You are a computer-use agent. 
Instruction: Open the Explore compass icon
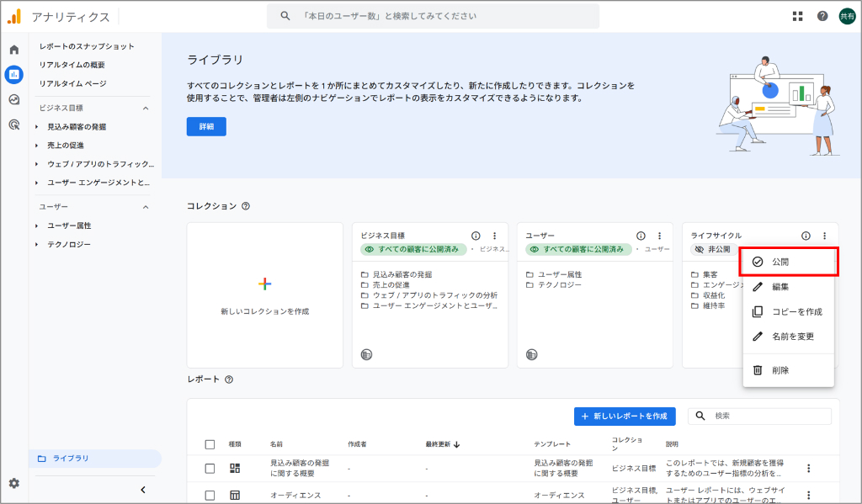13,100
